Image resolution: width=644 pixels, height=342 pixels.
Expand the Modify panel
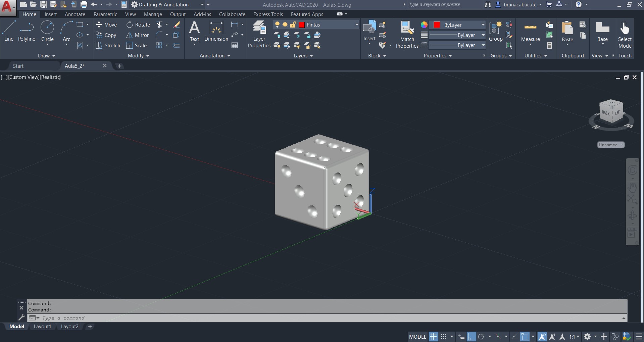click(138, 56)
